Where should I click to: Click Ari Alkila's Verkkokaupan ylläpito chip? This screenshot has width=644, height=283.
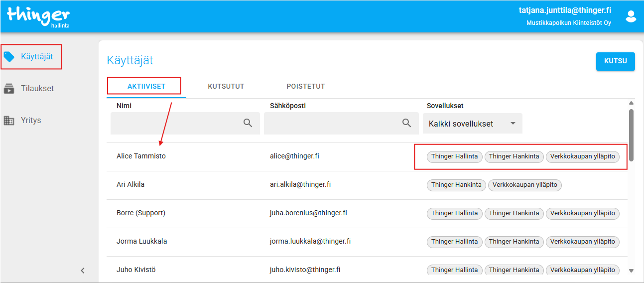click(x=525, y=185)
